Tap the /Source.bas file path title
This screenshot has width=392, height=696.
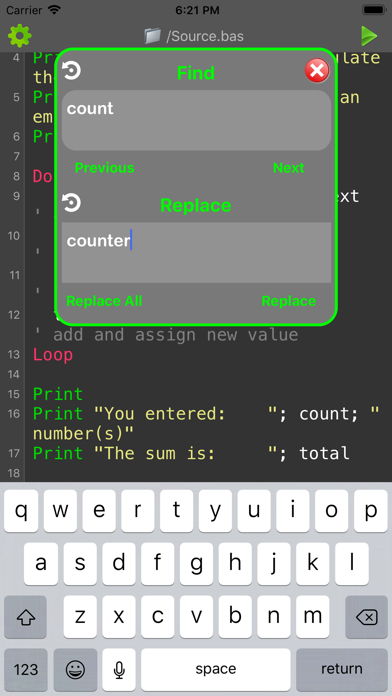click(x=205, y=36)
